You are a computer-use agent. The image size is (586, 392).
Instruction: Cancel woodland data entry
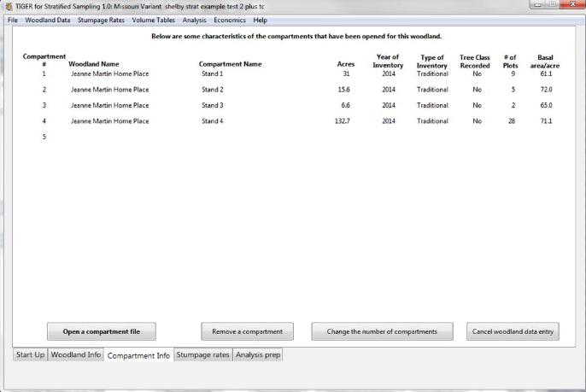click(513, 331)
